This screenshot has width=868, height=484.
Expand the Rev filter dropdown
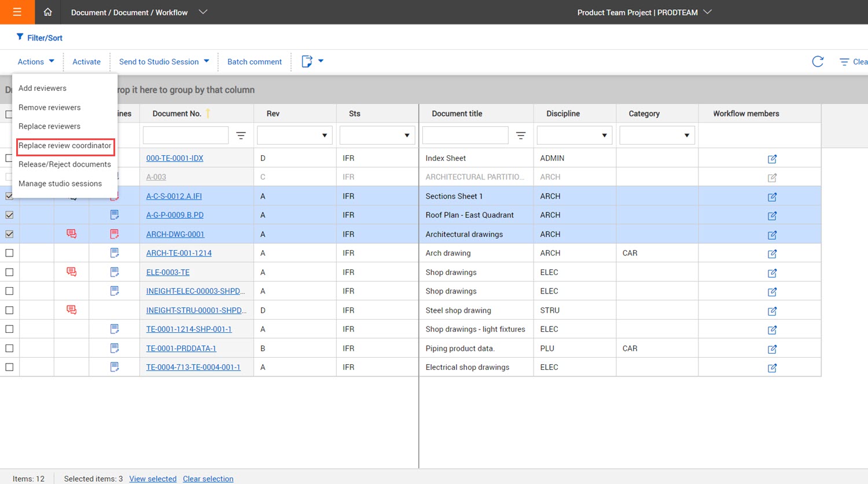click(x=324, y=135)
